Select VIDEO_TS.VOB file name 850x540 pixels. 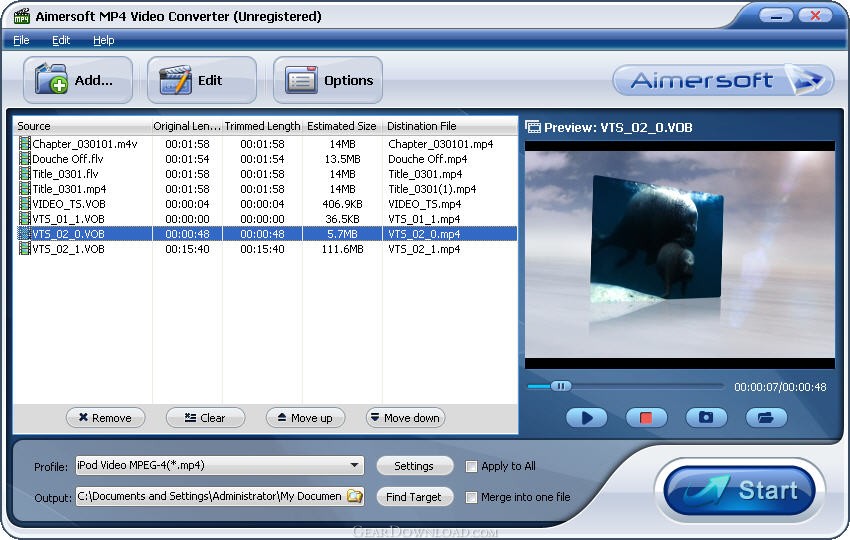point(69,204)
